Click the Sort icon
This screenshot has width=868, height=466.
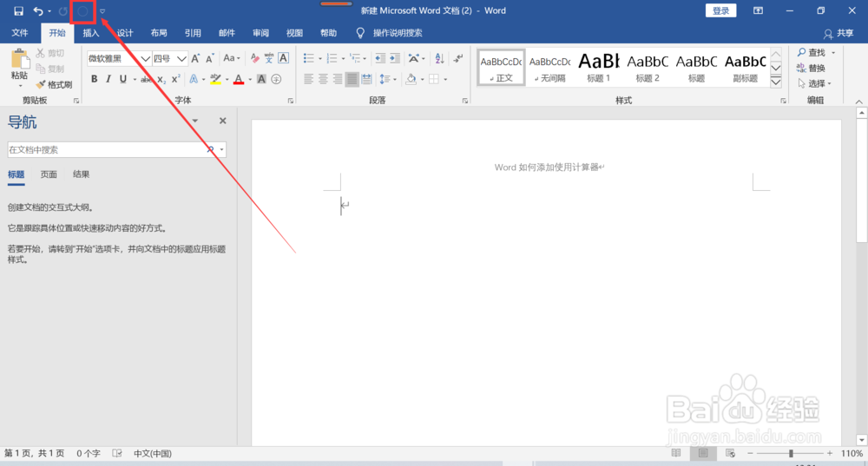(x=439, y=58)
